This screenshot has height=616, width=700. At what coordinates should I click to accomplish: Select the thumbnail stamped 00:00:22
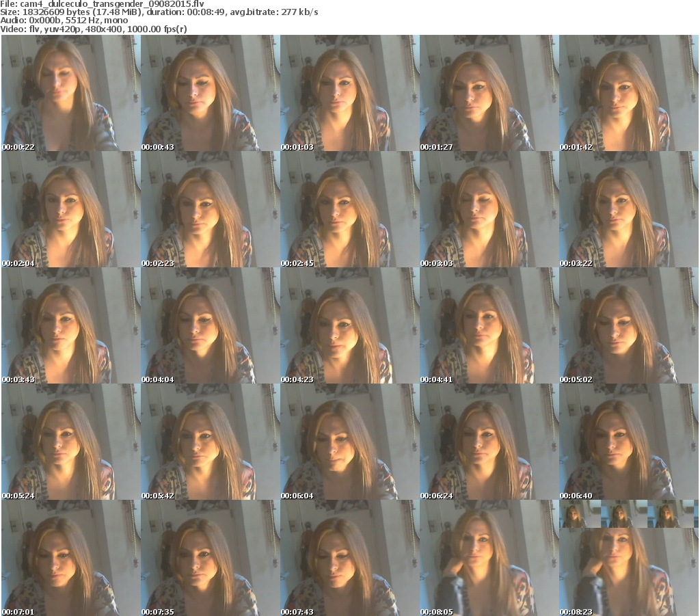click(71, 93)
